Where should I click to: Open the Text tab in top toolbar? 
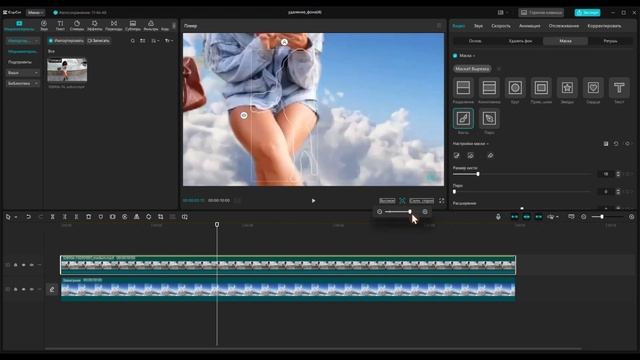[x=60, y=26]
